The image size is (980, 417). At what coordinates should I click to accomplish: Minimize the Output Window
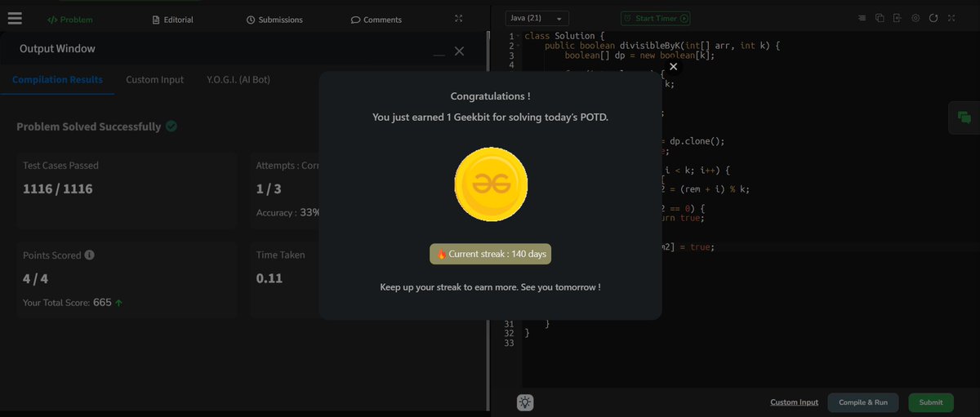(439, 53)
